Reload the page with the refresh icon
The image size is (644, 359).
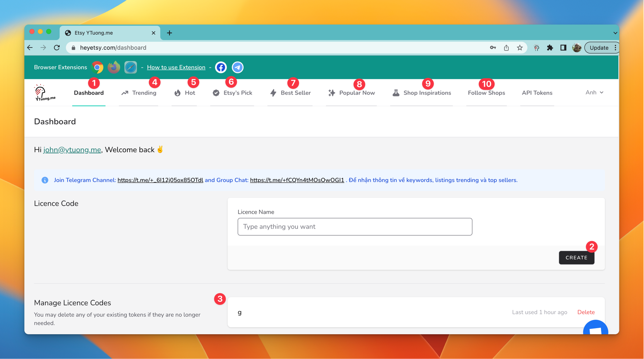[57, 47]
